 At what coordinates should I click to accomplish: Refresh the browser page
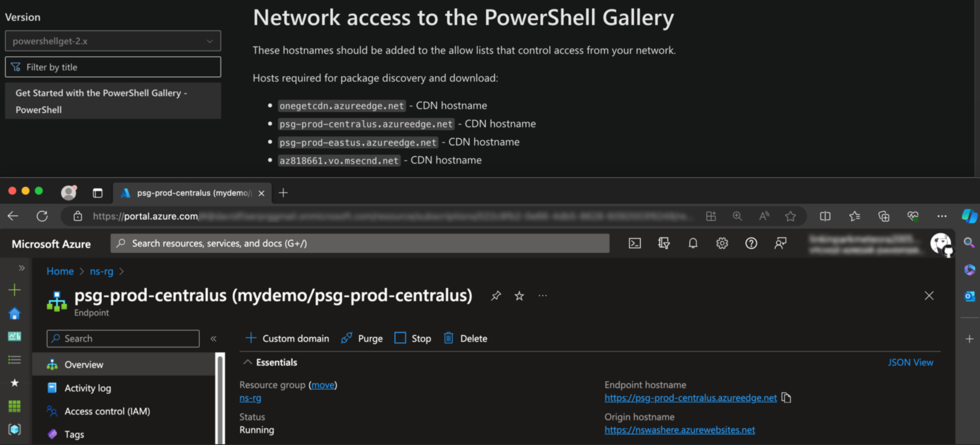point(42,216)
